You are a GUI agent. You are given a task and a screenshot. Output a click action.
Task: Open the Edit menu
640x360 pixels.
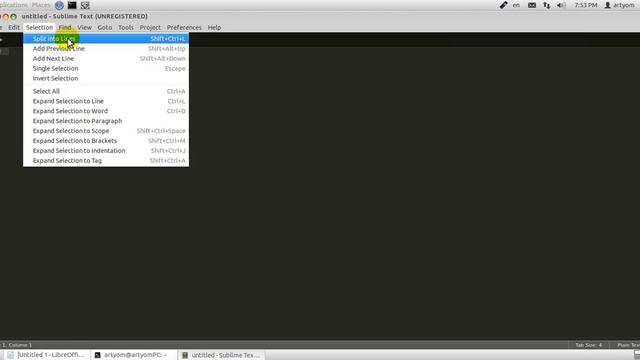14,27
